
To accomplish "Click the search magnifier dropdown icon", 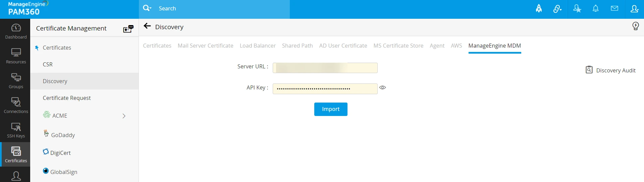I will pos(147,8).
